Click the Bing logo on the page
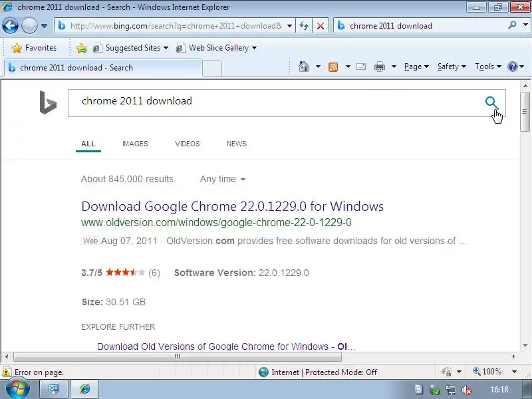The height and width of the screenshot is (399, 532). click(x=48, y=102)
